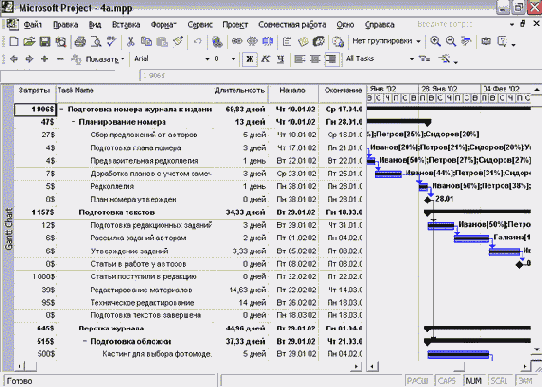542x387 pixels.
Task: Toggle Bold formatting button
Action: pyautogui.click(x=250, y=59)
